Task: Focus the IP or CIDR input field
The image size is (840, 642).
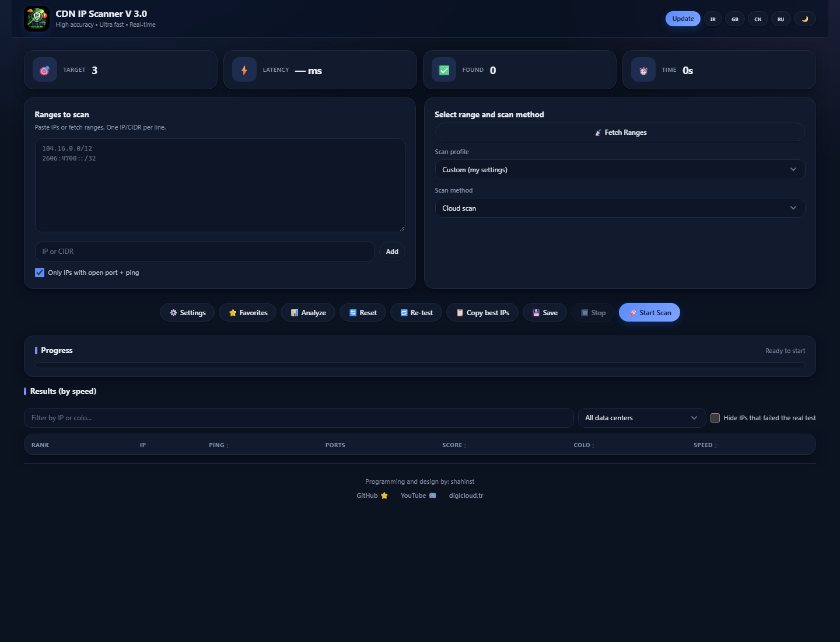Action: pyautogui.click(x=205, y=252)
